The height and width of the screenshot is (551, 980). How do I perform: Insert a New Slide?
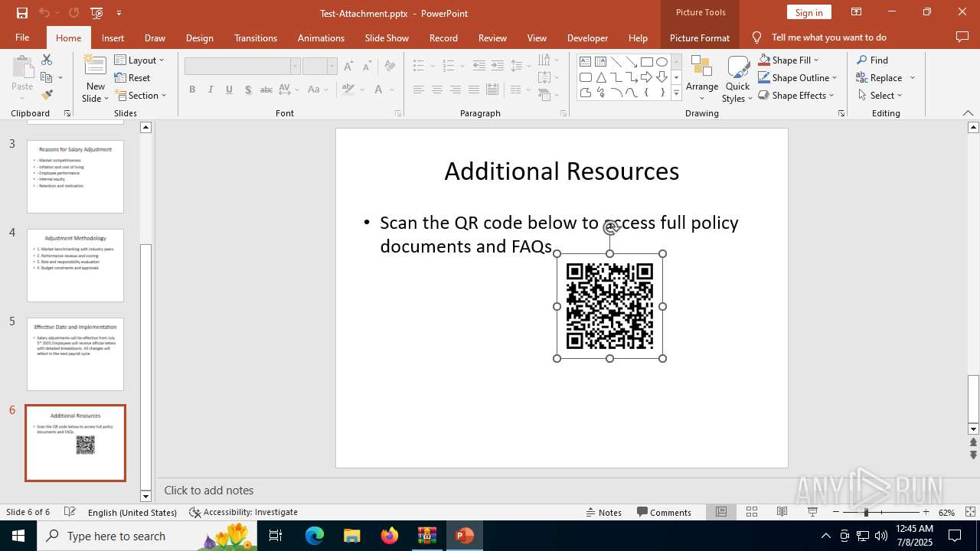click(95, 70)
